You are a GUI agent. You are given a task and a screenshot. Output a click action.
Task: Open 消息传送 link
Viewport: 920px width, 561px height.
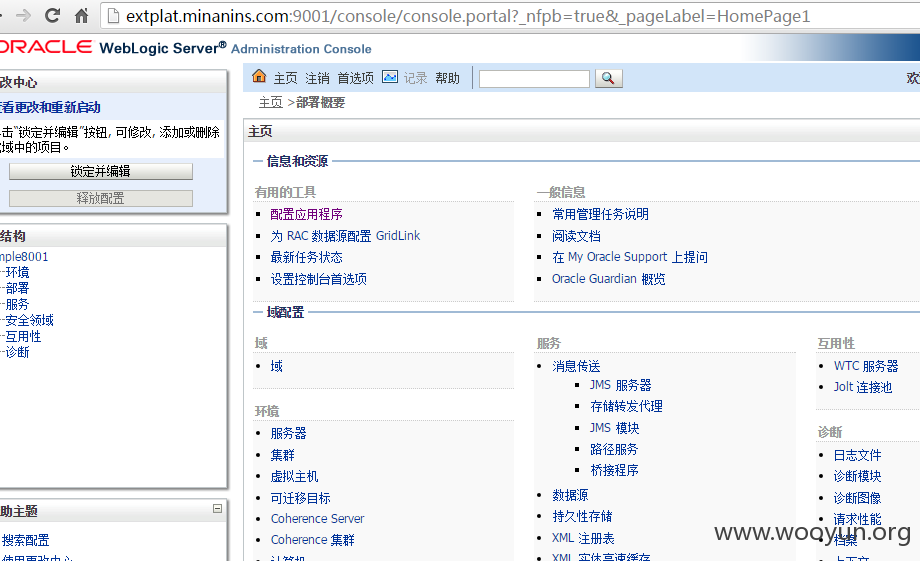576,366
